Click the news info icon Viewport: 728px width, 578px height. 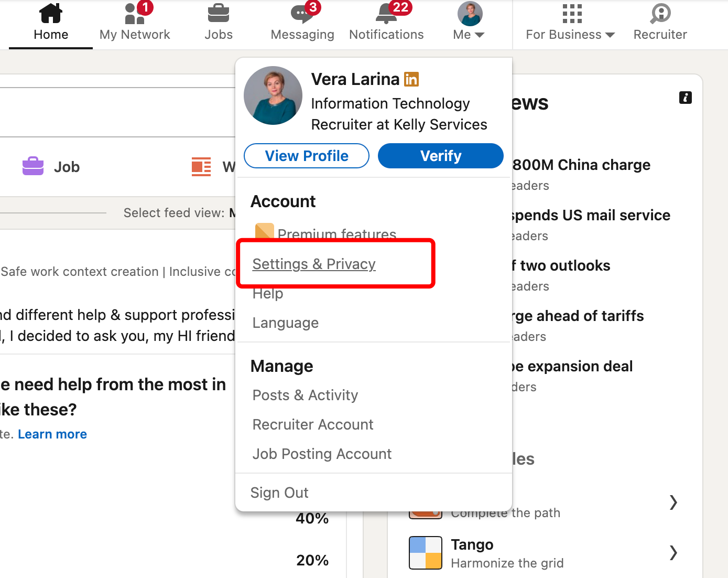[x=685, y=98]
